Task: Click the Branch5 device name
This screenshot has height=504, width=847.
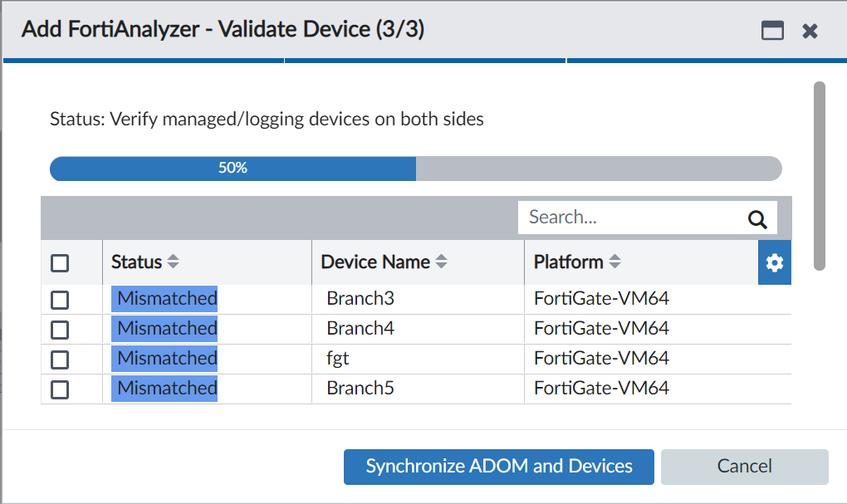Action: pos(360,389)
